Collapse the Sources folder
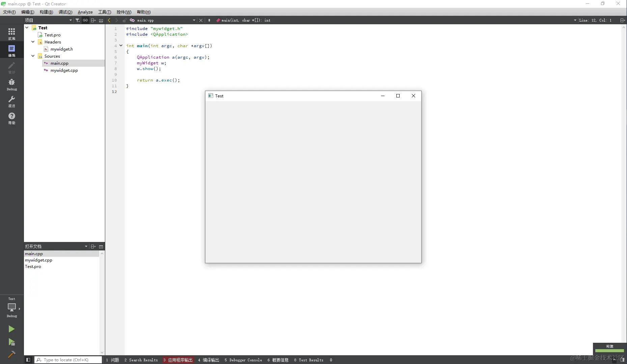Image resolution: width=627 pixels, height=364 pixels. coord(33,56)
